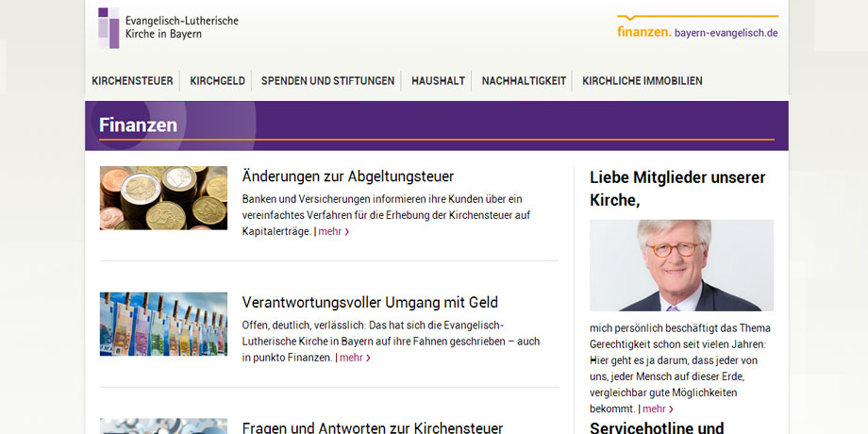Click the Evangelisch-Lutherische Kirche in Bayern logo
Viewport: 868px width, 434px height.
pyautogui.click(x=168, y=27)
